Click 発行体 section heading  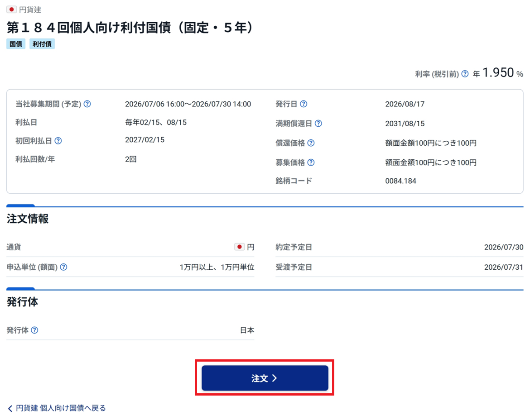22,302
